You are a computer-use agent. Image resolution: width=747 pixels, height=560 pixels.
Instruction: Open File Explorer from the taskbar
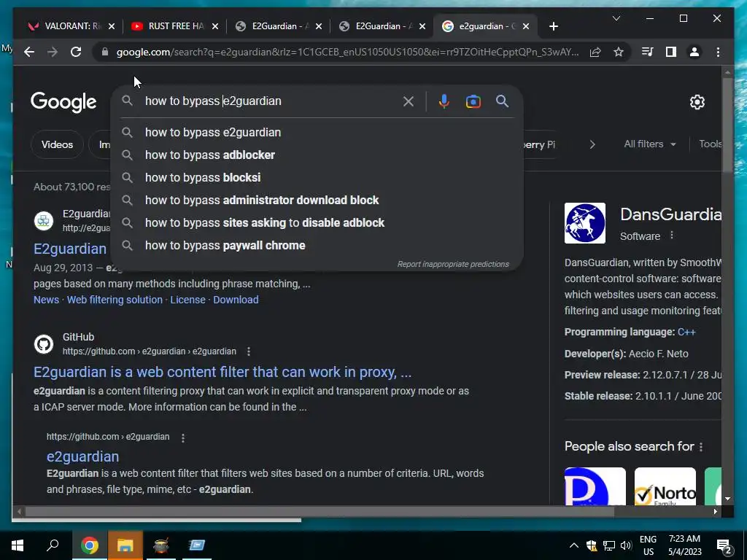pos(125,545)
